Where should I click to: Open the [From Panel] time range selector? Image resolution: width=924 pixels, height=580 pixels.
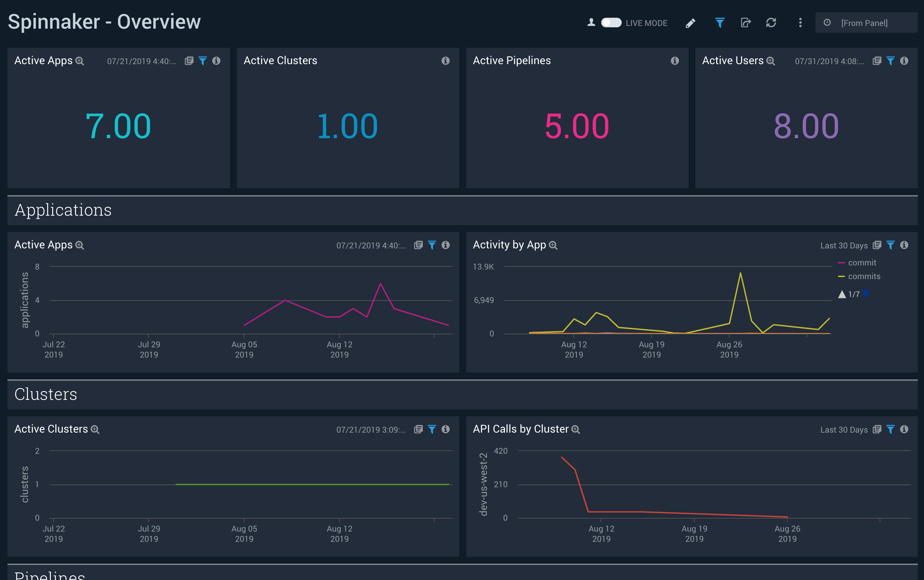pyautogui.click(x=864, y=23)
